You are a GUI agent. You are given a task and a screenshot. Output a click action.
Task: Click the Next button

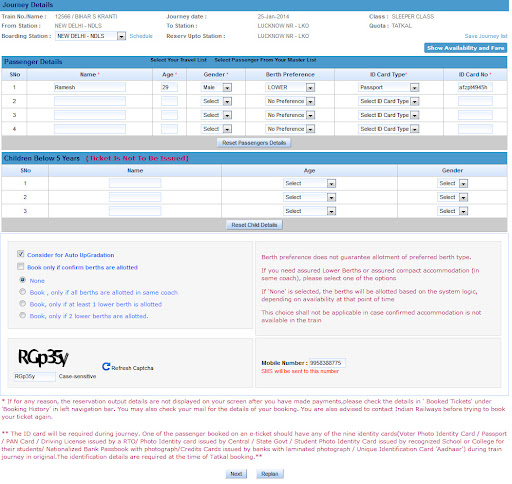pos(236,474)
